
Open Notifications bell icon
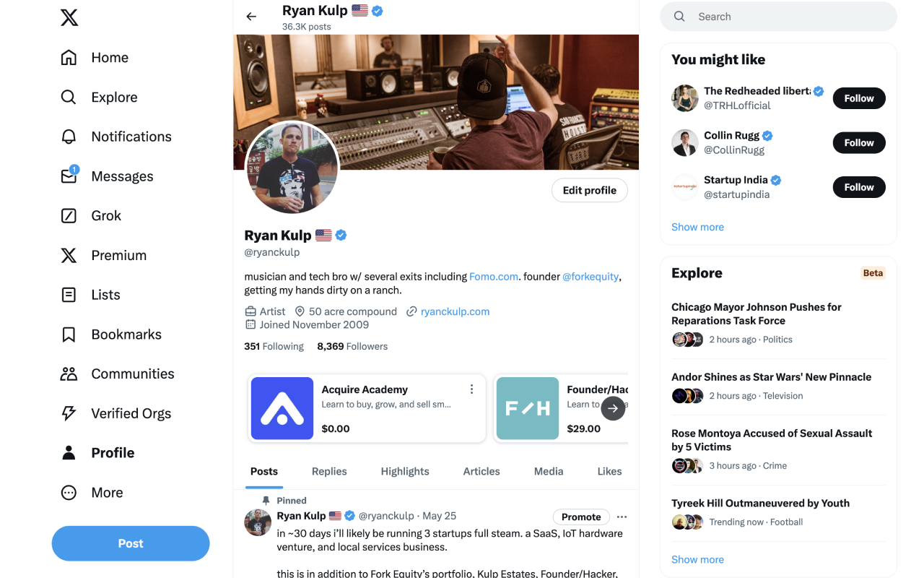(69, 137)
